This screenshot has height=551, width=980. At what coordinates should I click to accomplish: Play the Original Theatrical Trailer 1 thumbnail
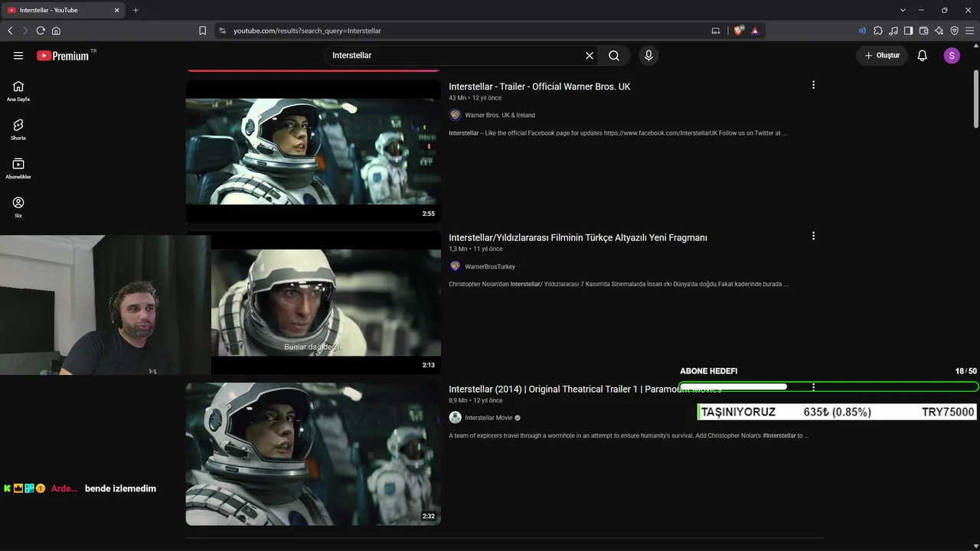pyautogui.click(x=313, y=454)
